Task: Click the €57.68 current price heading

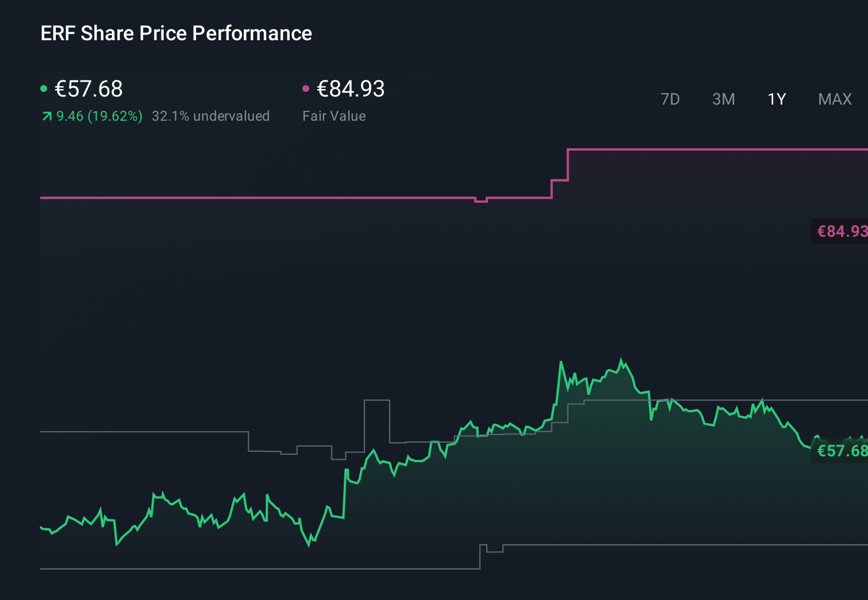Action: pyautogui.click(x=88, y=89)
